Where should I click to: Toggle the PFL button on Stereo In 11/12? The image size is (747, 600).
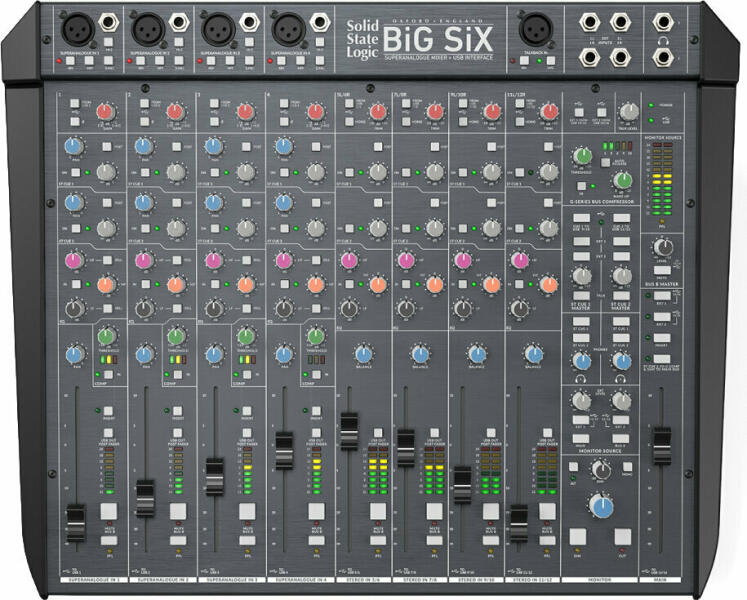point(547,540)
